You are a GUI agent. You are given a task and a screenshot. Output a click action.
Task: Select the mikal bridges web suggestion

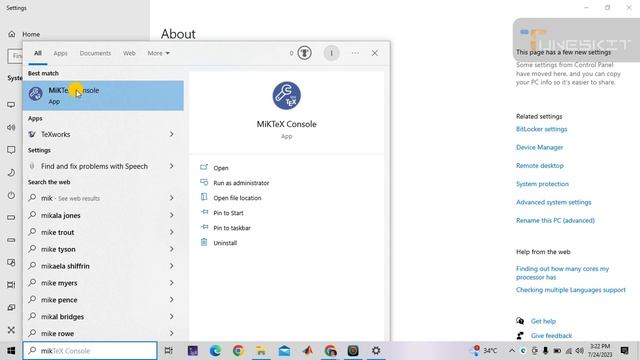point(103,316)
